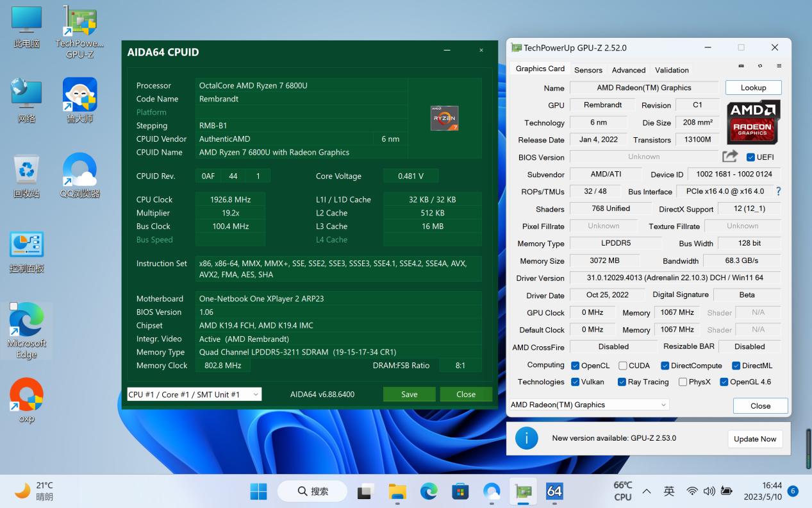Screen dimensions: 812x508
Task: Toggle the CUDA checkbox
Action: pos(622,366)
